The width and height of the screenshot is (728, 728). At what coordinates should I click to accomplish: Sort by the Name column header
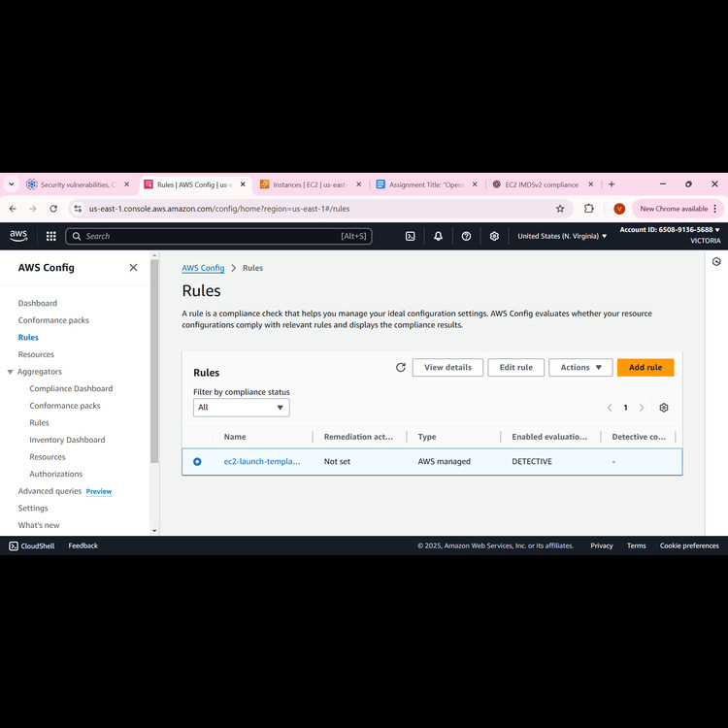[235, 437]
